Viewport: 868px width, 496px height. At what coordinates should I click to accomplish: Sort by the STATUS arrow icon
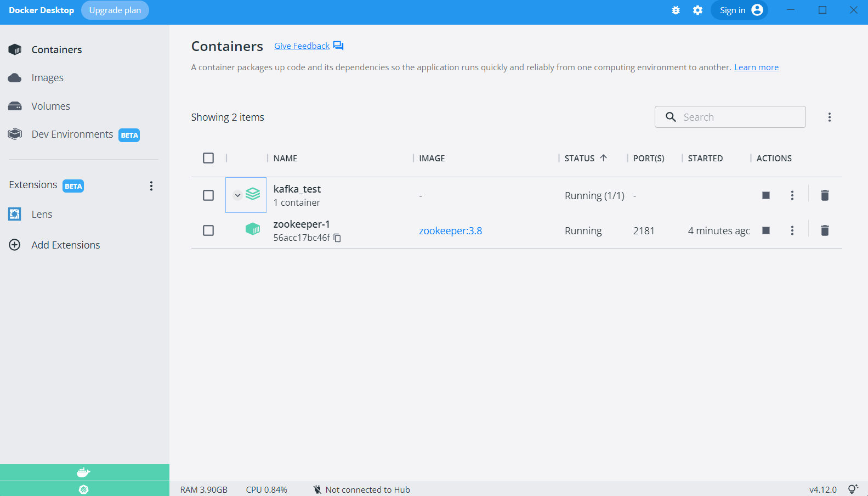[603, 158]
